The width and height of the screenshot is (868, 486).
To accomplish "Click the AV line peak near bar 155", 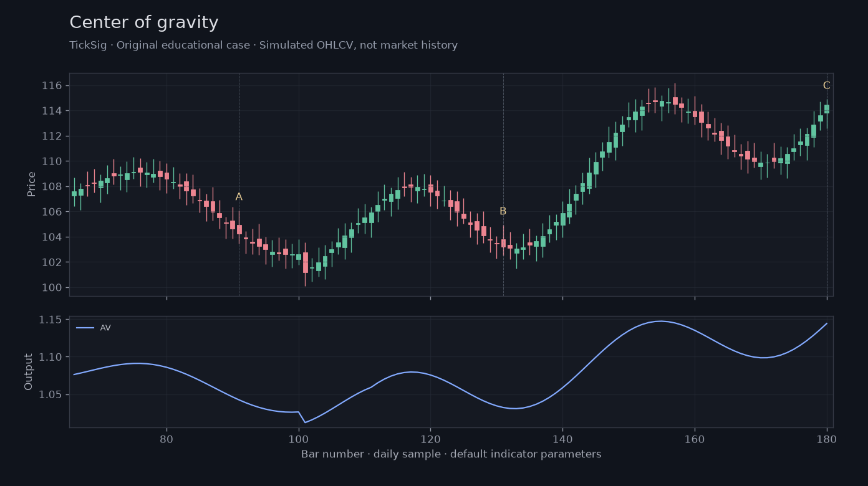I will [661, 322].
